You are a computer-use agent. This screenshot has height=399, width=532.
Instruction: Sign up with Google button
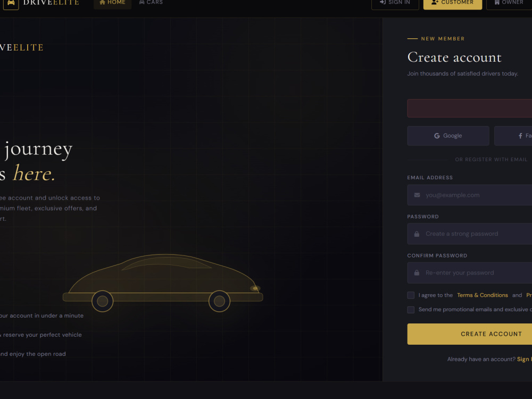point(448,136)
